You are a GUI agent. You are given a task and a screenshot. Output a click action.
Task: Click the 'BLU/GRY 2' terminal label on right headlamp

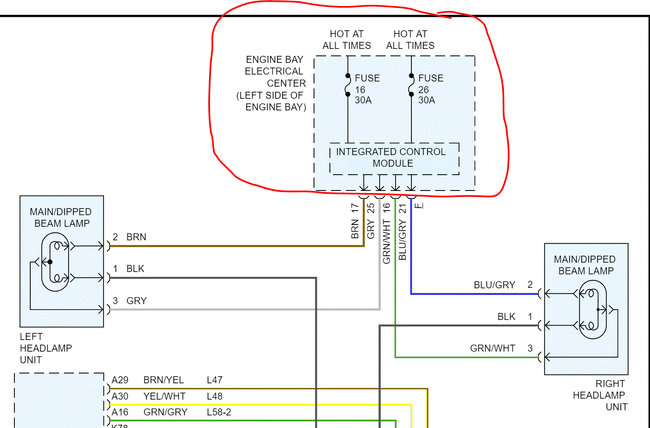pyautogui.click(x=503, y=285)
